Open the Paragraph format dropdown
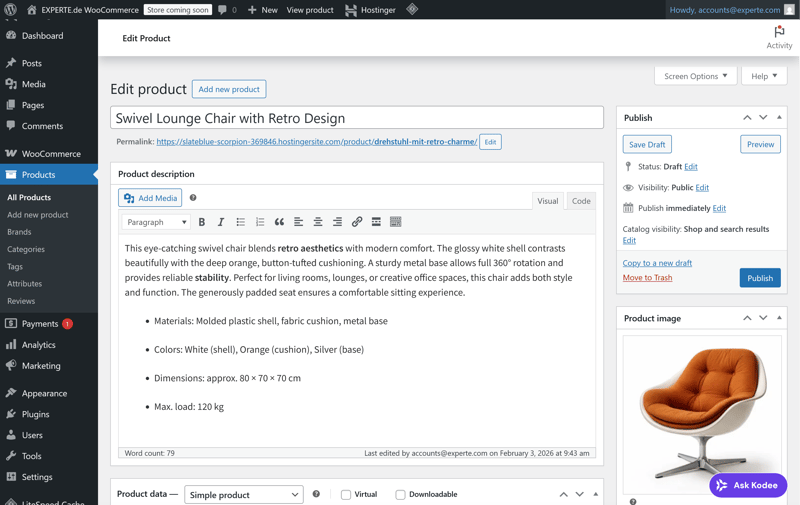The height and width of the screenshot is (505, 800). pyautogui.click(x=156, y=222)
